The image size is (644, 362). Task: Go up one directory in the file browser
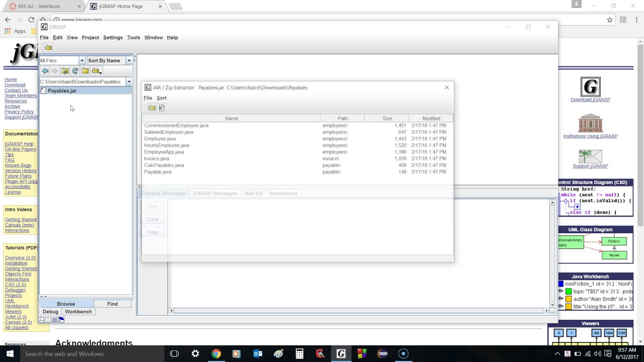pyautogui.click(x=65, y=71)
